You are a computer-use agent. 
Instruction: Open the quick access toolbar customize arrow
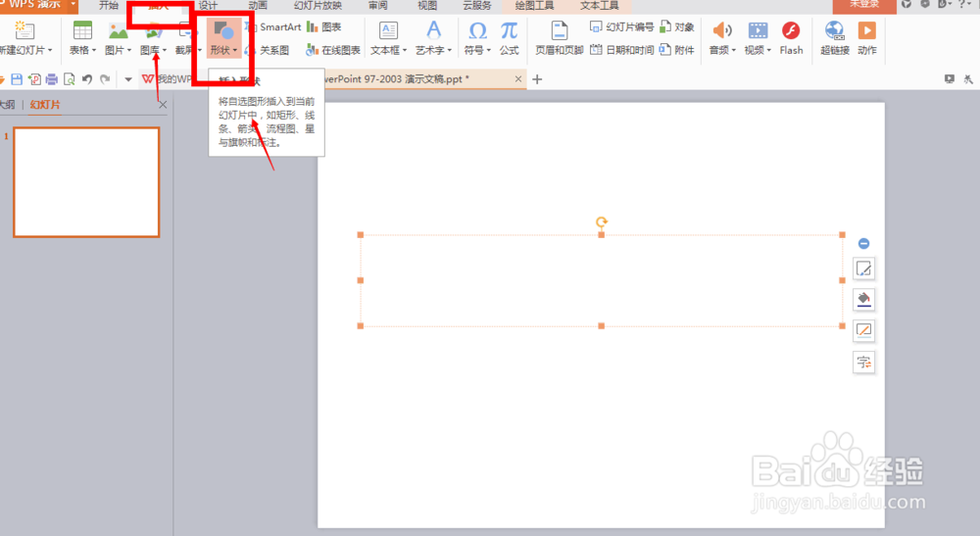pos(128,79)
